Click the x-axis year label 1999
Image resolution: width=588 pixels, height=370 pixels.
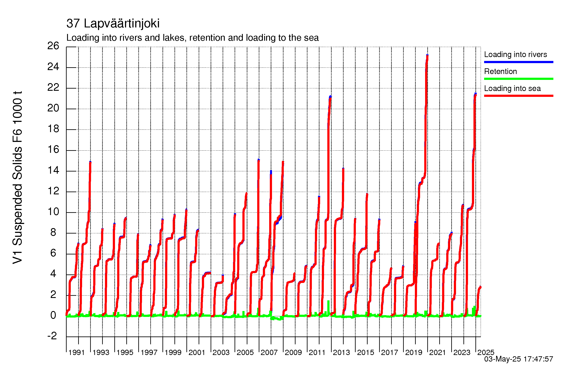tap(173, 353)
